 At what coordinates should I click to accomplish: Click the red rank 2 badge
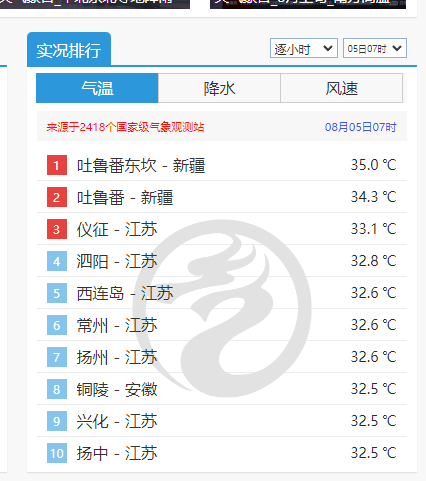click(57, 197)
